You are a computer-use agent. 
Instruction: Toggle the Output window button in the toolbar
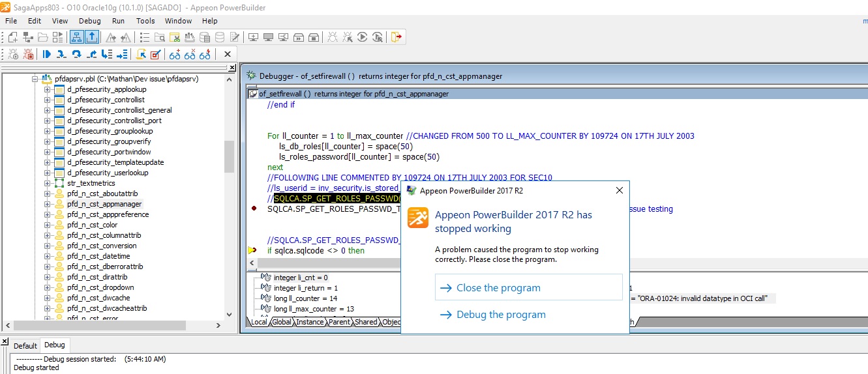(x=92, y=37)
